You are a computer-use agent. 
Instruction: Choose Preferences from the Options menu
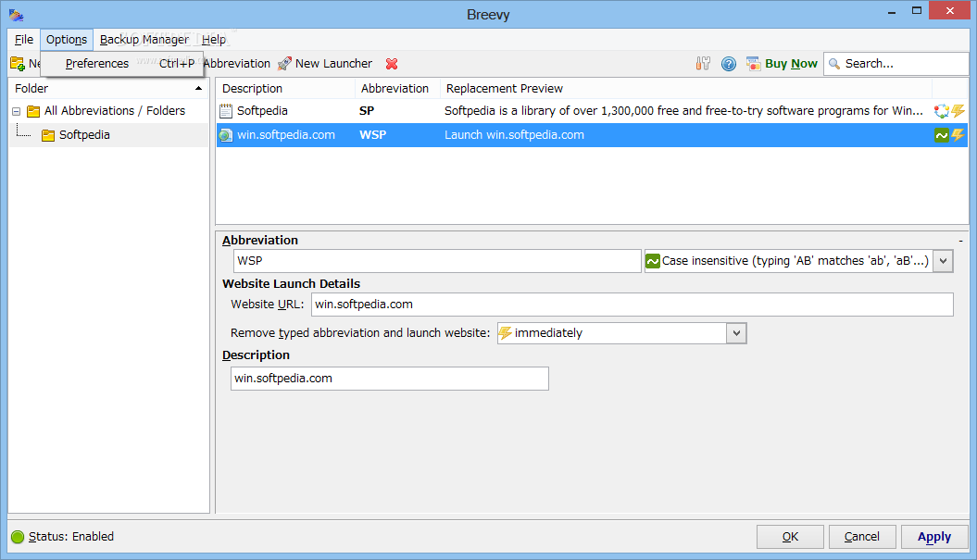coord(122,64)
